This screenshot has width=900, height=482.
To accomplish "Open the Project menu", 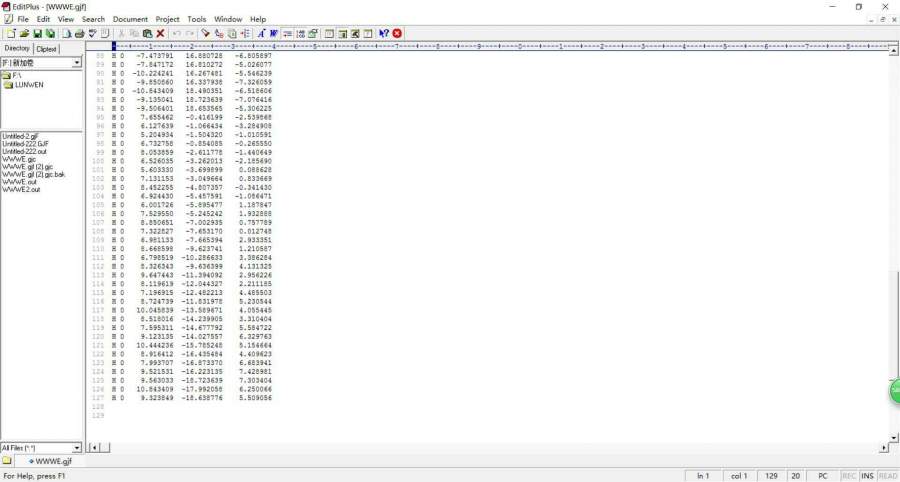I will pos(168,19).
